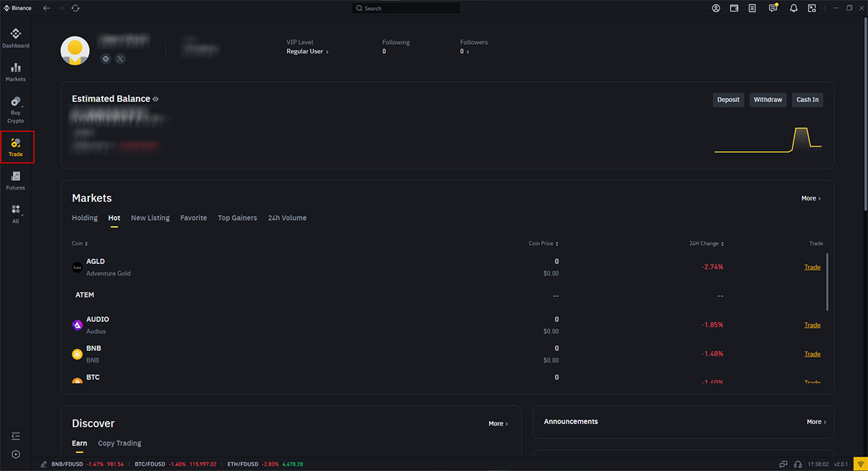Switch to the New Listing tab
868x471 pixels.
coord(150,218)
